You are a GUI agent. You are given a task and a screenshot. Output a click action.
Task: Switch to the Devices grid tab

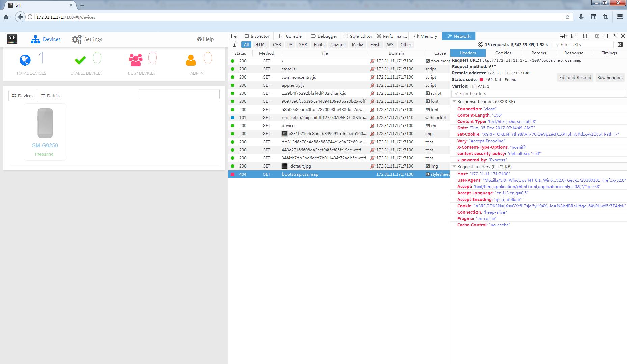click(23, 96)
